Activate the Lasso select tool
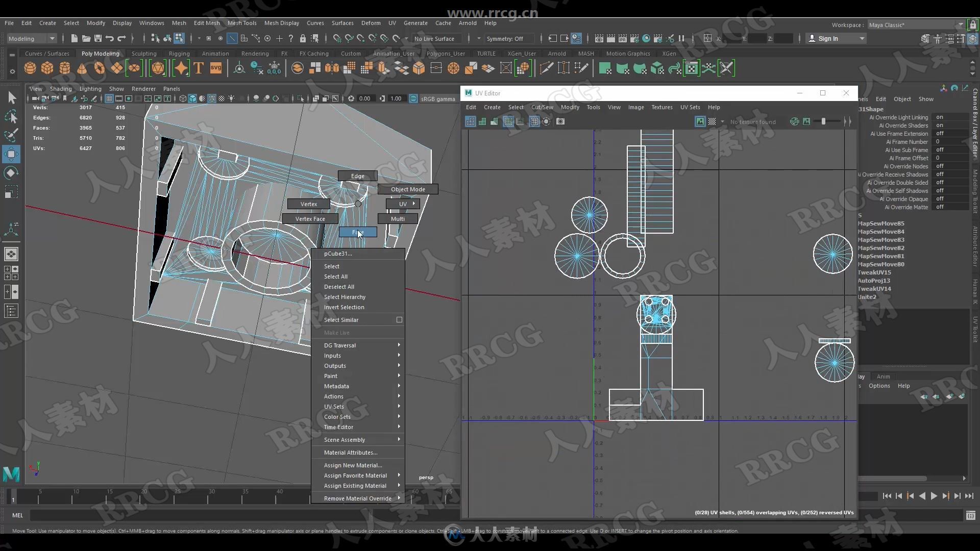This screenshot has height=551, width=980. point(11,117)
